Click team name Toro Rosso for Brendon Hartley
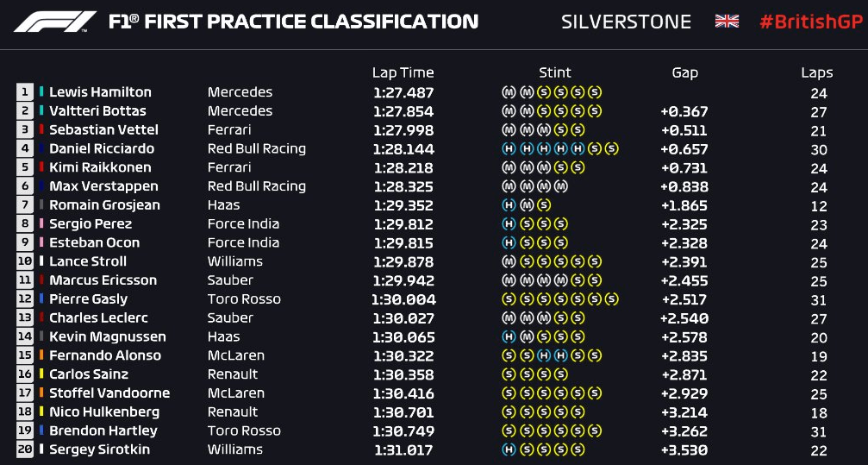The image size is (868, 465). click(x=244, y=430)
